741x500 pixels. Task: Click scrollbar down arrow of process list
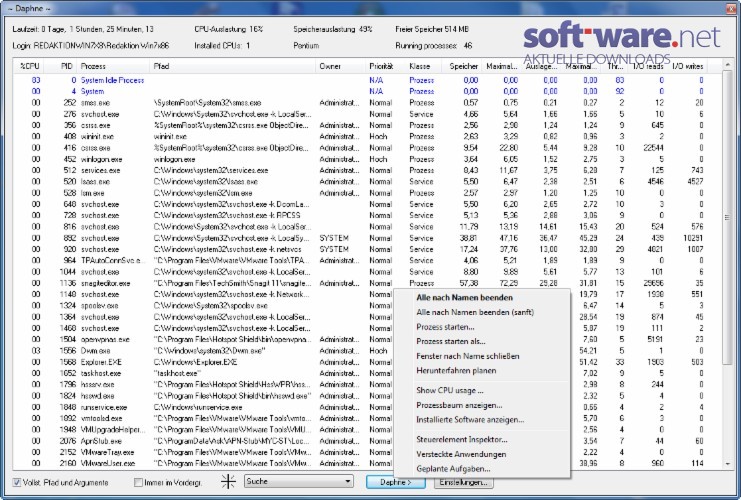click(727, 464)
